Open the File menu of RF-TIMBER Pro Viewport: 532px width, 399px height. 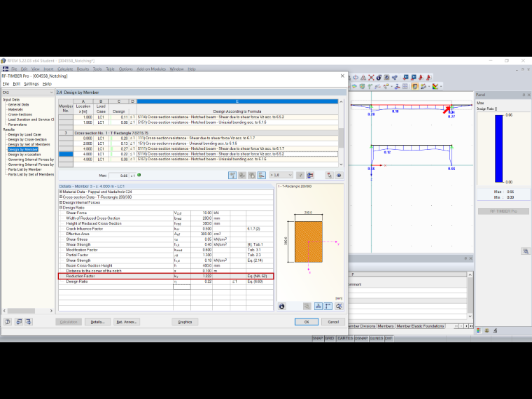[6, 84]
